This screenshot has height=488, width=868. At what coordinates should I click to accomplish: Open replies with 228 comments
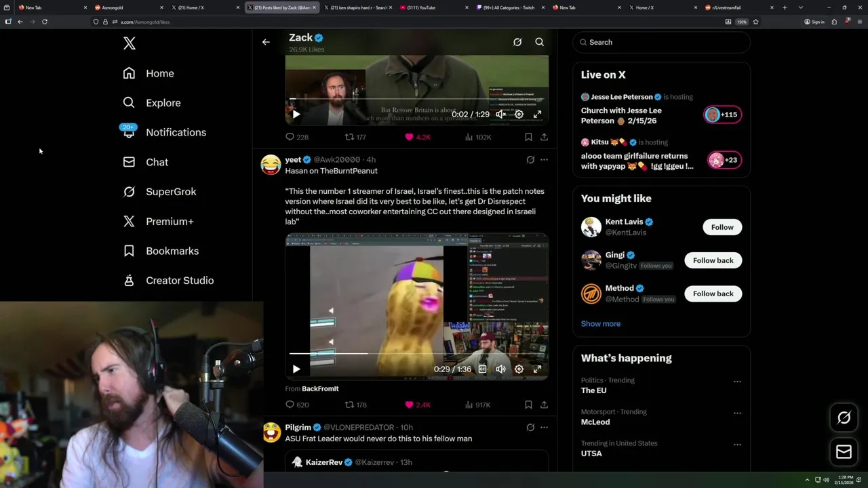[296, 137]
